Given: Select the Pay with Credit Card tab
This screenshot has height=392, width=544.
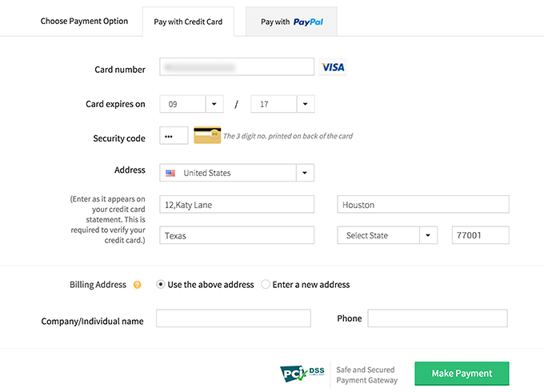Looking at the screenshot, I should tap(188, 22).
